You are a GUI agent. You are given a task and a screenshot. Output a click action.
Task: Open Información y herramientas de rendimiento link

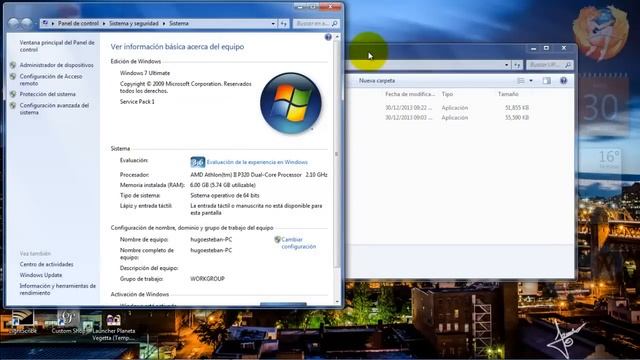[x=58, y=289]
